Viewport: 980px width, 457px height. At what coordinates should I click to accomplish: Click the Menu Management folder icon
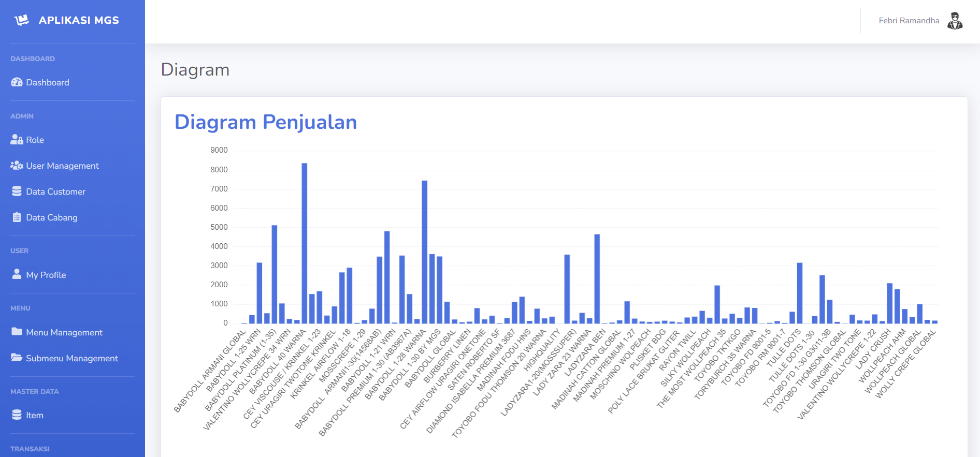pos(17,332)
